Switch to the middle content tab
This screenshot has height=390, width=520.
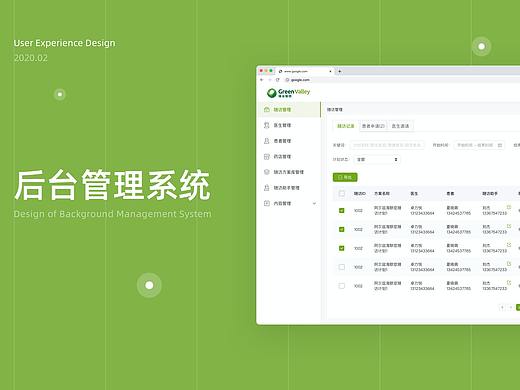click(373, 126)
